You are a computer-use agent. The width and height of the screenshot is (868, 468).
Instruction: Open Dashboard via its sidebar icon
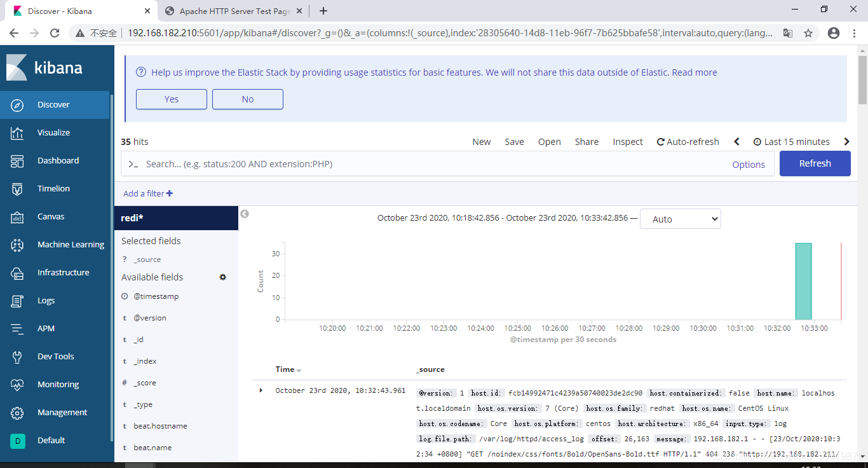tap(17, 161)
